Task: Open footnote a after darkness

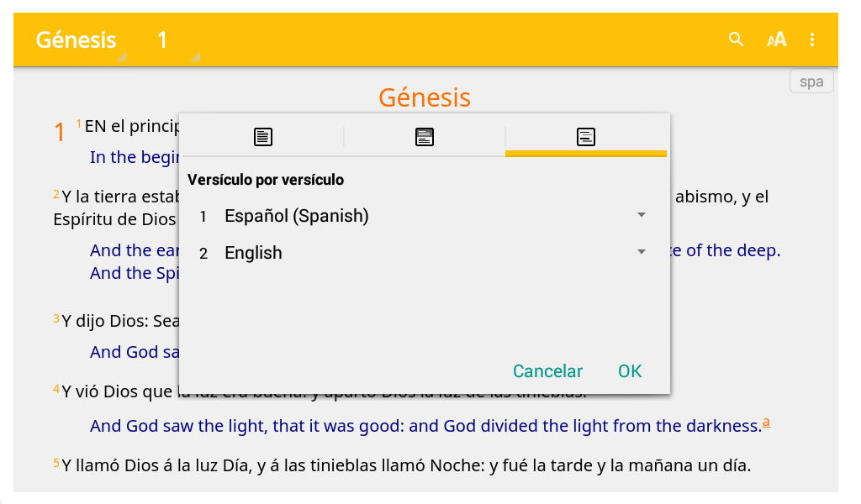Action: 766,423
